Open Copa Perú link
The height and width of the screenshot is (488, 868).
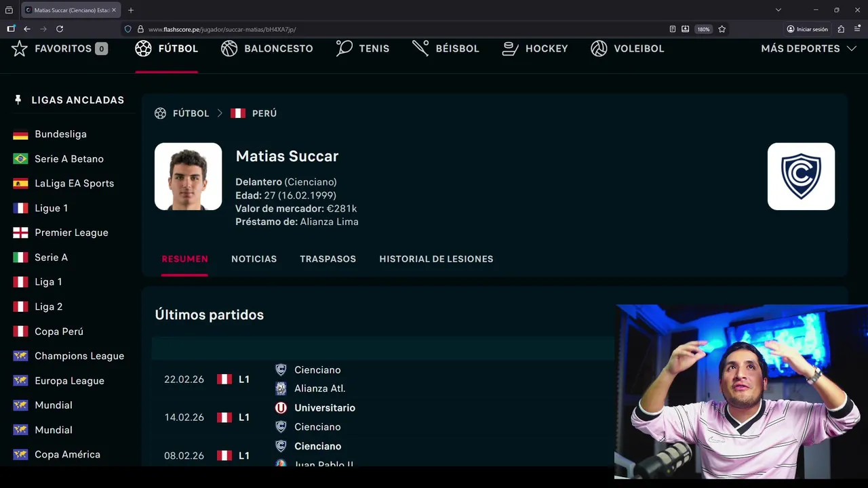pyautogui.click(x=59, y=331)
